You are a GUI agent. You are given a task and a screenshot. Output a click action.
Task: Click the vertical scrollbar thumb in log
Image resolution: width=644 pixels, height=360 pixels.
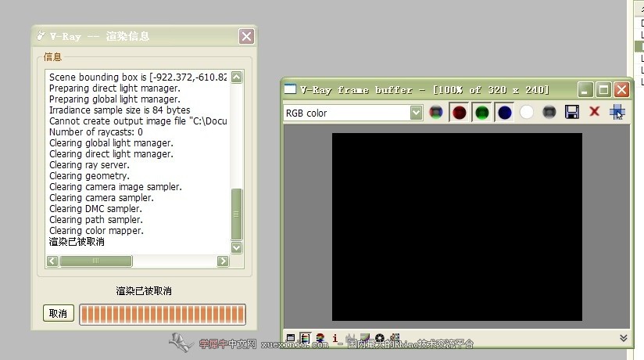[x=237, y=214]
